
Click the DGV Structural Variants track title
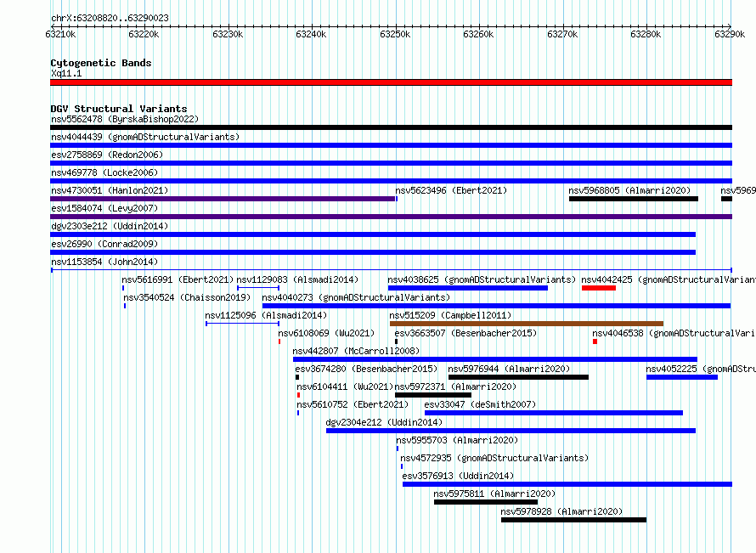coord(119,109)
